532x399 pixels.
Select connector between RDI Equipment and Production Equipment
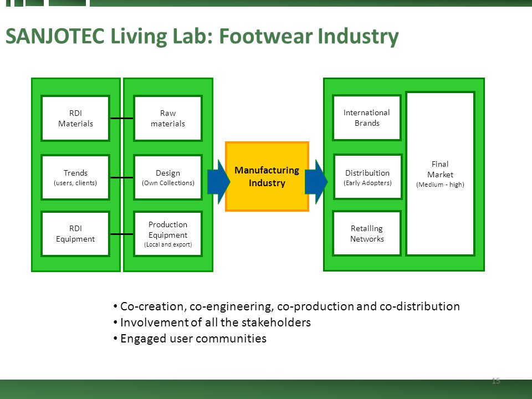coord(122,234)
